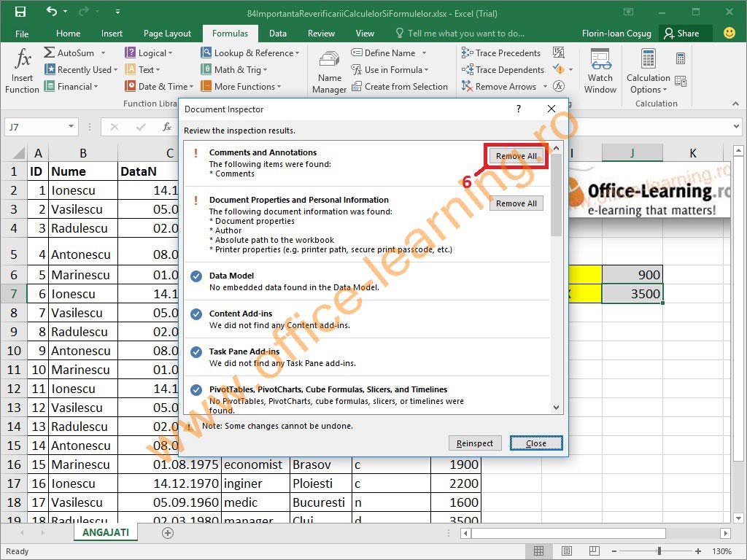The width and height of the screenshot is (747, 560).
Task: Open the Name Box dropdown
Action: pos(71,127)
